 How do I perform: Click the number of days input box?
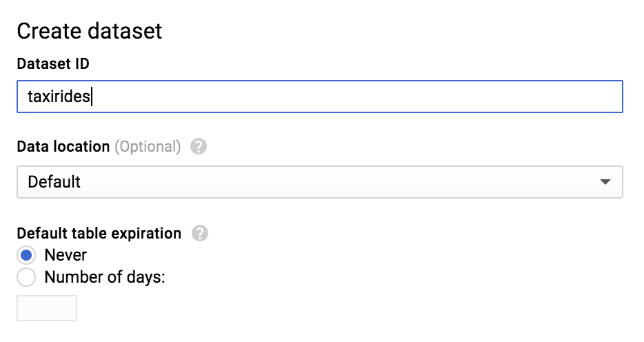point(47,308)
